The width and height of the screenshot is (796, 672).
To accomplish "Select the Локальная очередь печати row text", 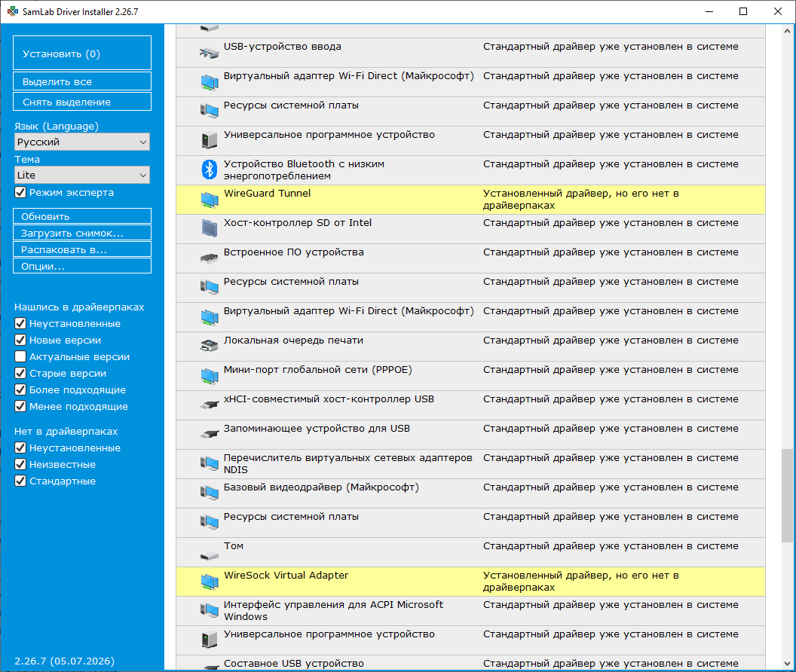I will pos(293,341).
